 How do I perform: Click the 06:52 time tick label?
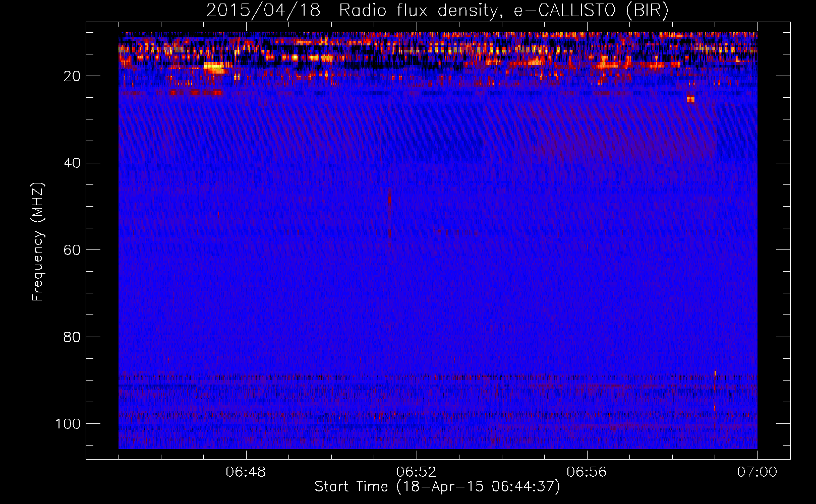pos(416,472)
